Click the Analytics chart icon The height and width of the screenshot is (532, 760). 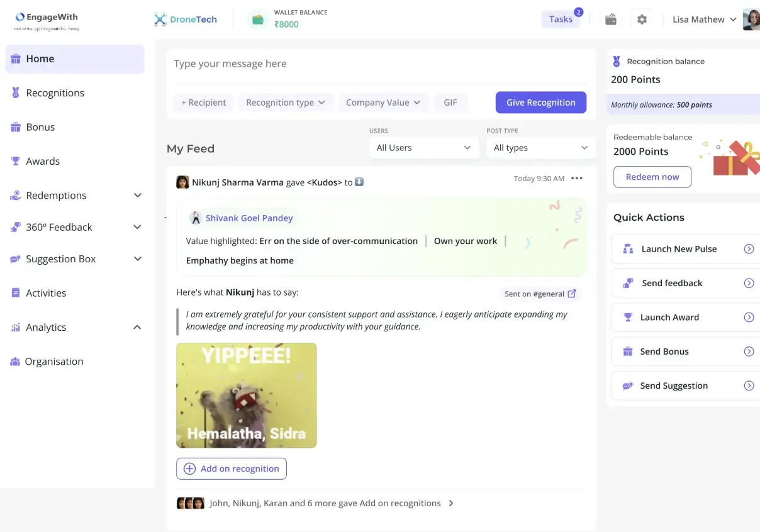(x=16, y=327)
